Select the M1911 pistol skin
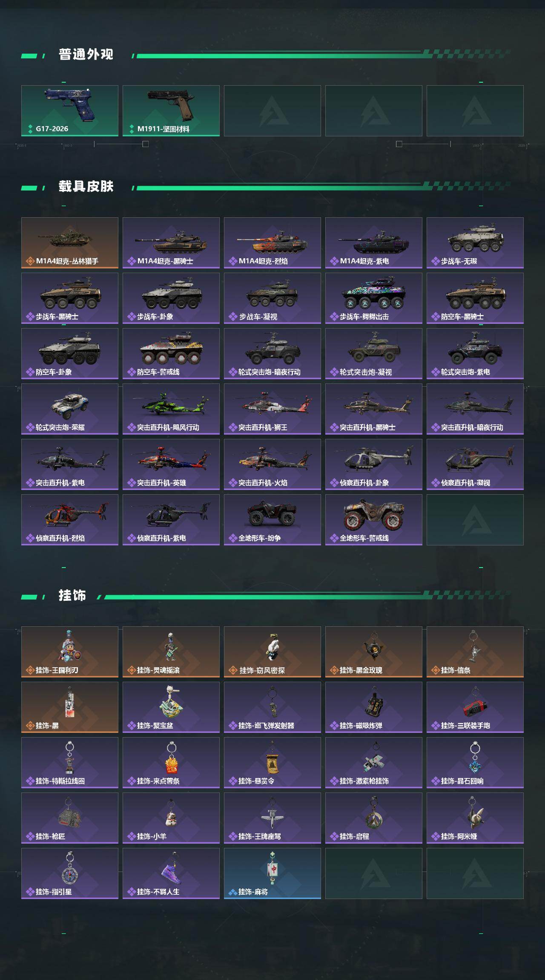The height and width of the screenshot is (980, 545). point(171,111)
